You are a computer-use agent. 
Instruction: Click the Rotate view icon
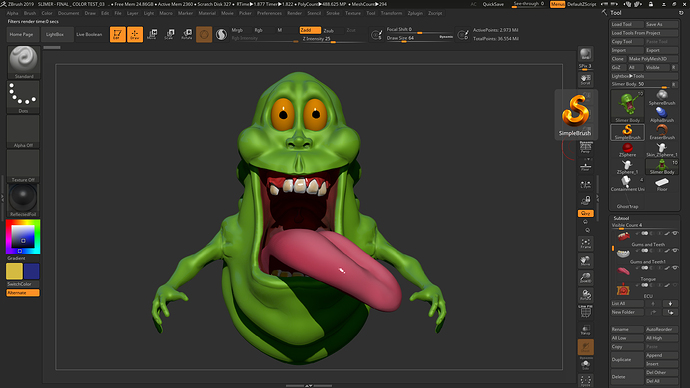[x=585, y=295]
